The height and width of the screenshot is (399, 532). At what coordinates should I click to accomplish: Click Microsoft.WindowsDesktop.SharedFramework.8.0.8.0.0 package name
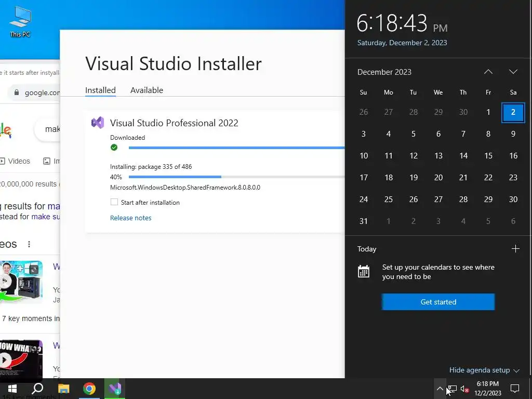(x=185, y=187)
